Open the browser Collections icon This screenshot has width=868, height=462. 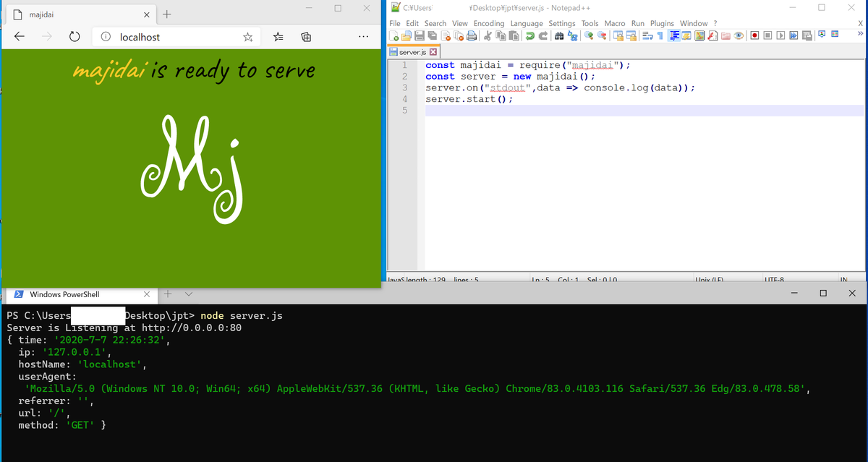point(306,37)
